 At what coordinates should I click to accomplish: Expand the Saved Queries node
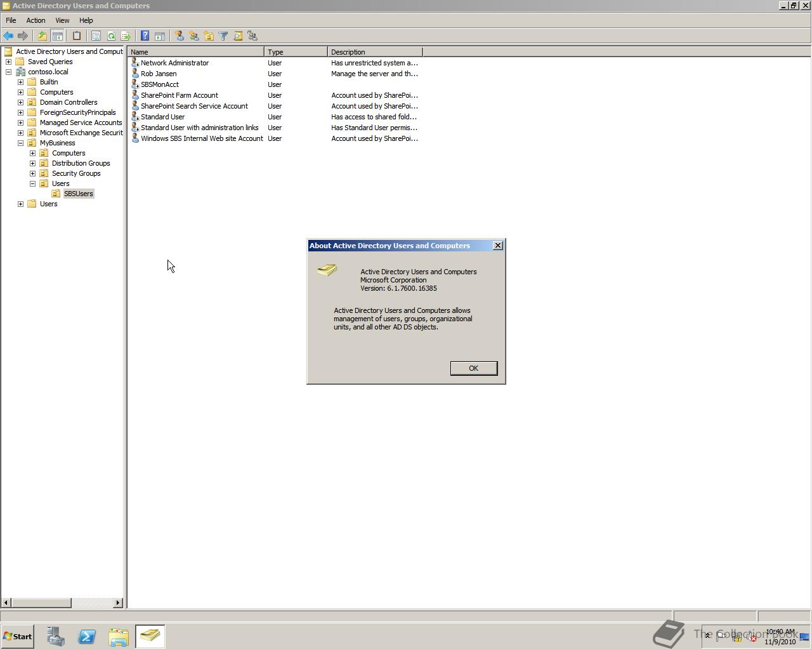point(8,62)
